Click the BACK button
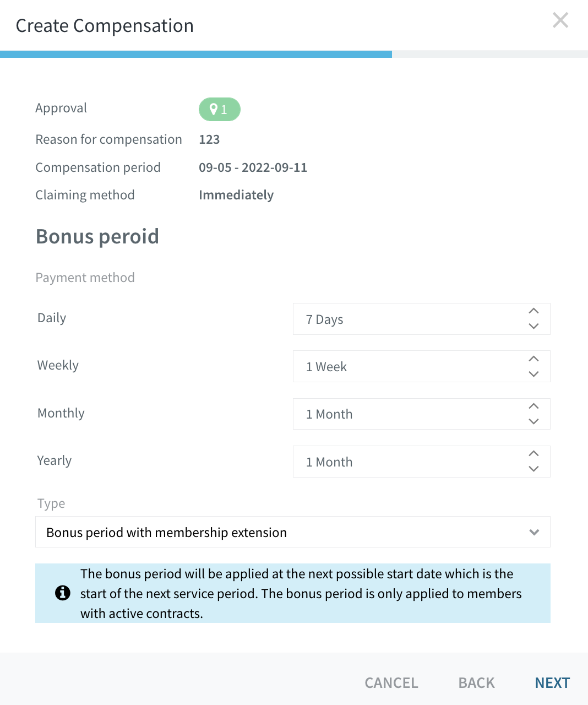This screenshot has height=705, width=588. pos(477,683)
